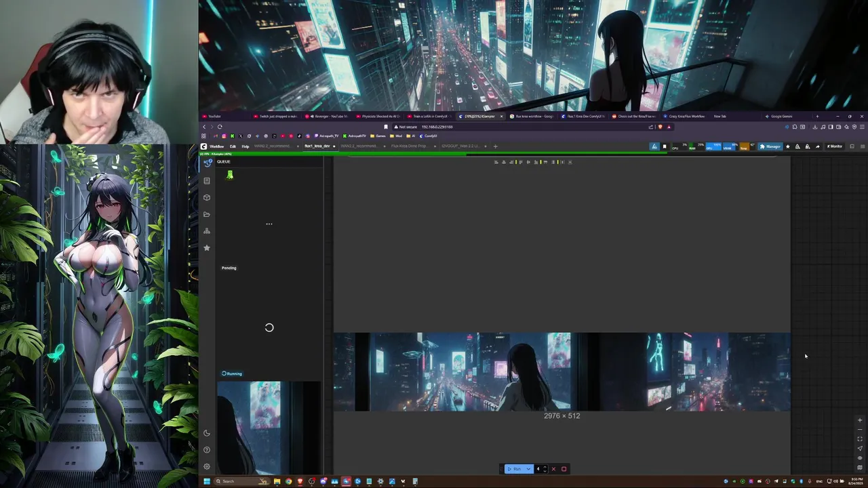
Task: Open the Workflows folder sidebar icon
Action: [x=207, y=214]
